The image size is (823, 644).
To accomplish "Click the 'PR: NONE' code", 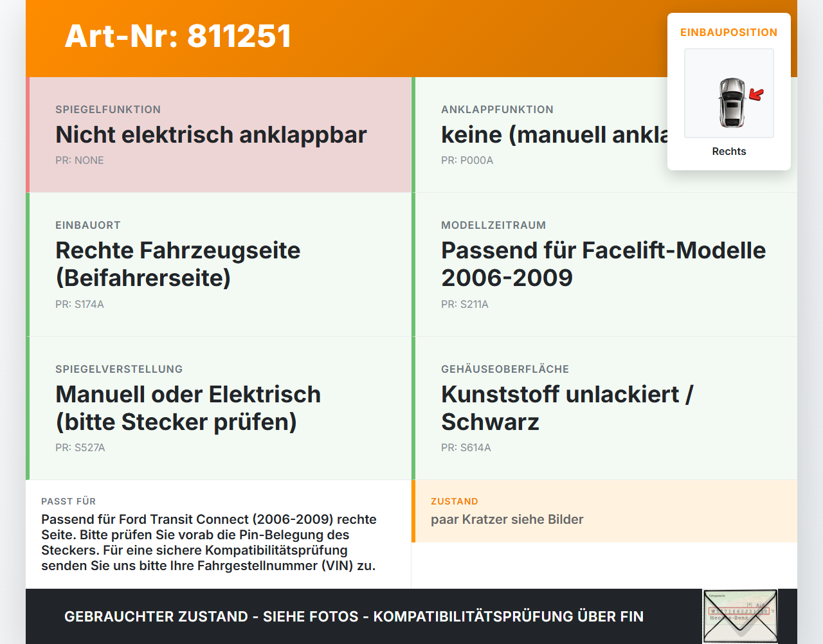I will pyautogui.click(x=80, y=160).
